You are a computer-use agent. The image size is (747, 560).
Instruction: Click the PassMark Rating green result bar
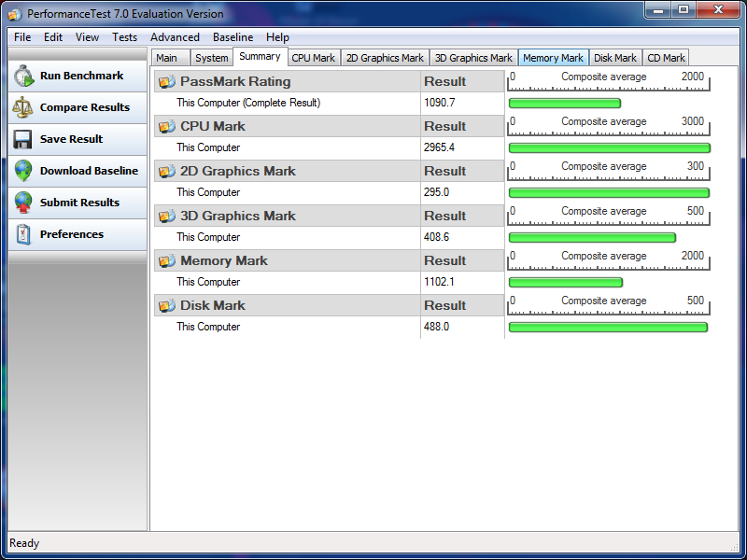coord(565,104)
